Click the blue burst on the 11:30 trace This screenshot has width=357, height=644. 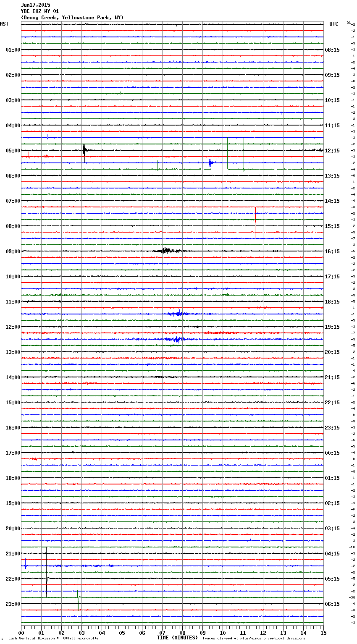179,314
